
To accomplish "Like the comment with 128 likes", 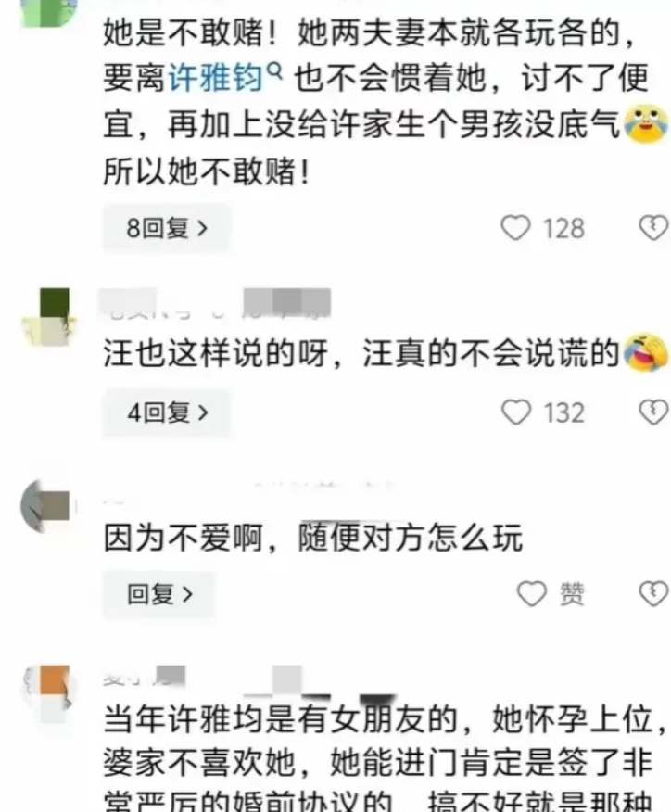I will pyautogui.click(x=515, y=228).
